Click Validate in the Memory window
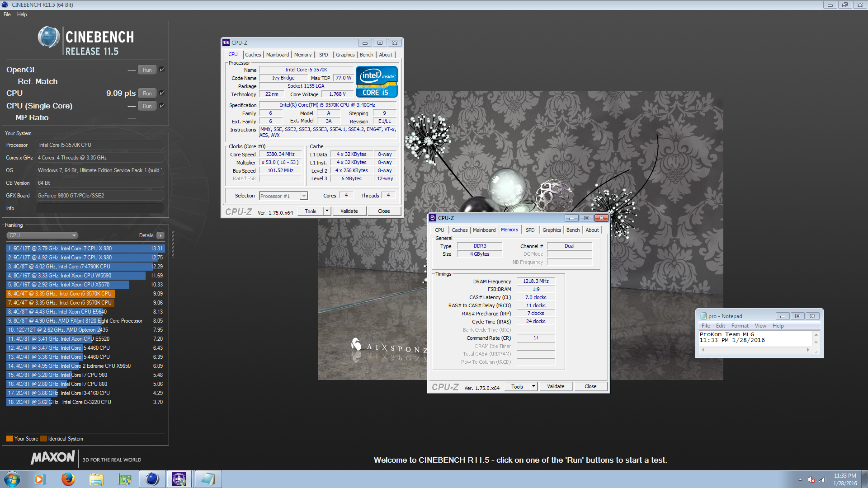Screen dimensions: 868x488 coord(556,386)
